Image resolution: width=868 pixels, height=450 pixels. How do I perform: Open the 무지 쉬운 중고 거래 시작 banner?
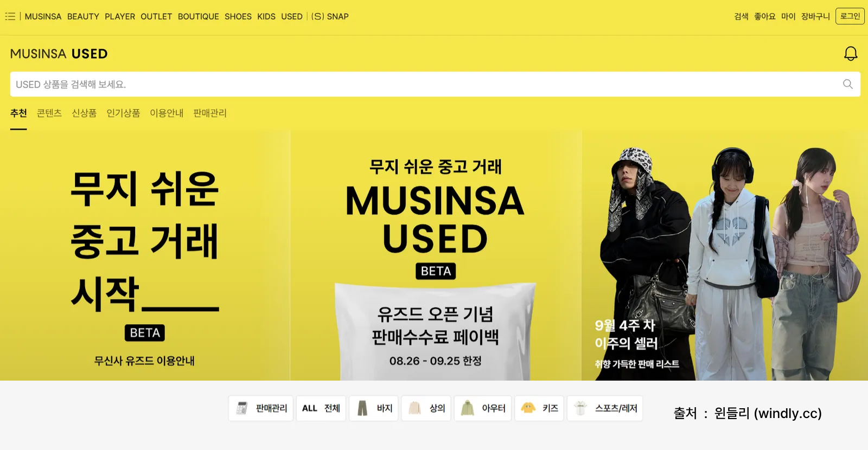pyautogui.click(x=145, y=255)
